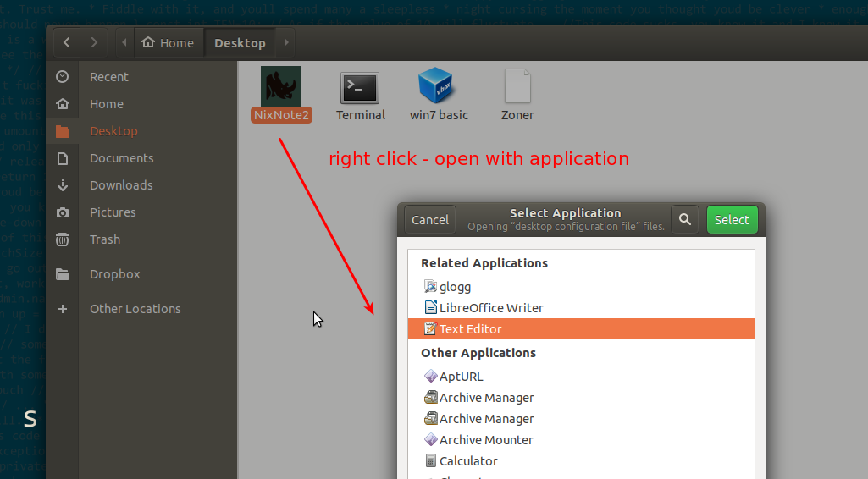Viewport: 868px width, 479px height.
Task: Open Other Locations in the sidebar
Action: (x=135, y=309)
